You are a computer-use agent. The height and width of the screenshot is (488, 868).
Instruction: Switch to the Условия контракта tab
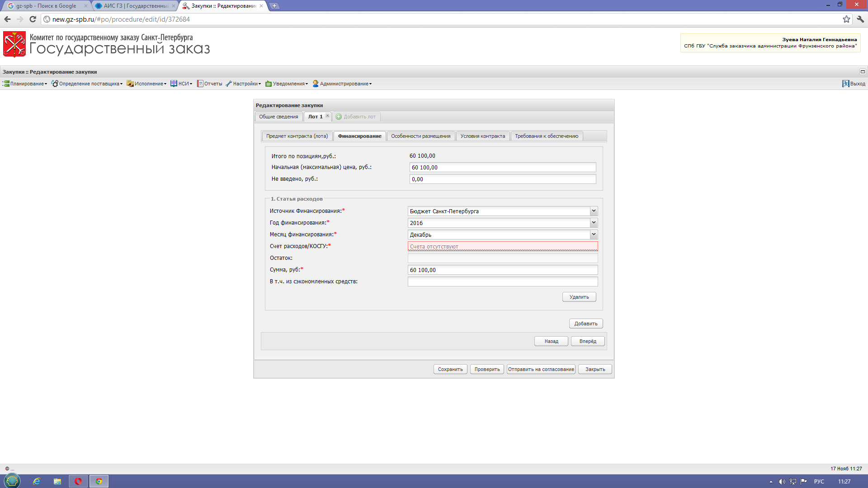click(x=482, y=136)
